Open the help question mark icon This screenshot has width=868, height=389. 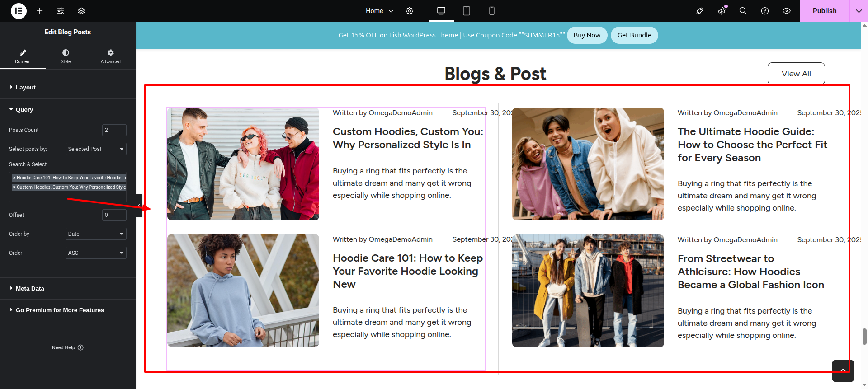point(765,11)
